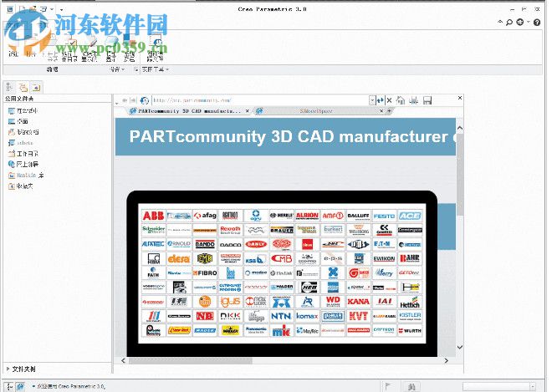
Task: Close the PARTcommunity browser tab
Action: [247, 111]
